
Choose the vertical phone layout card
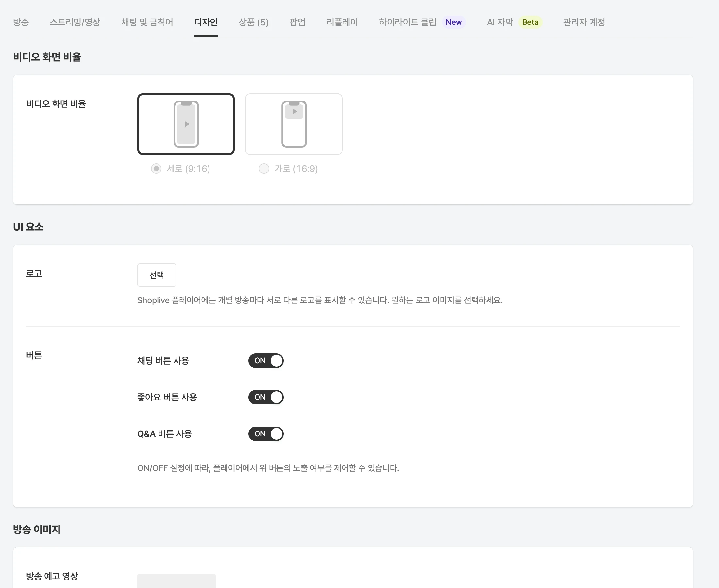point(186,124)
